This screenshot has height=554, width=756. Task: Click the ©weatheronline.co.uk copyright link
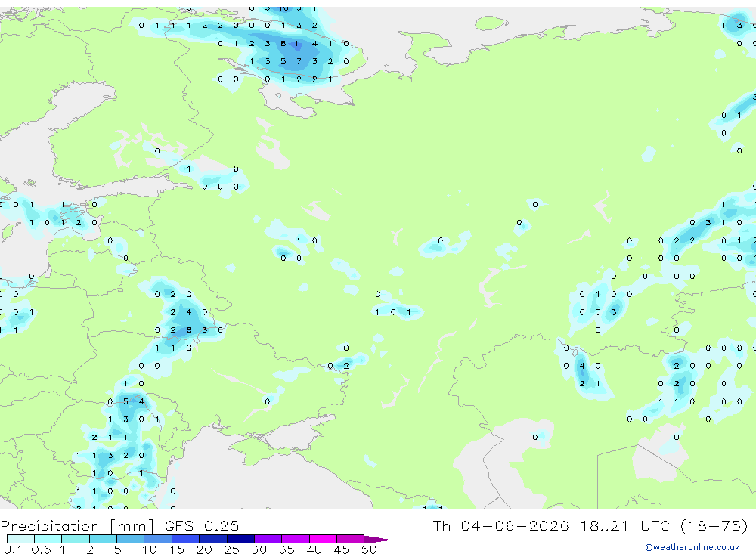click(692, 547)
